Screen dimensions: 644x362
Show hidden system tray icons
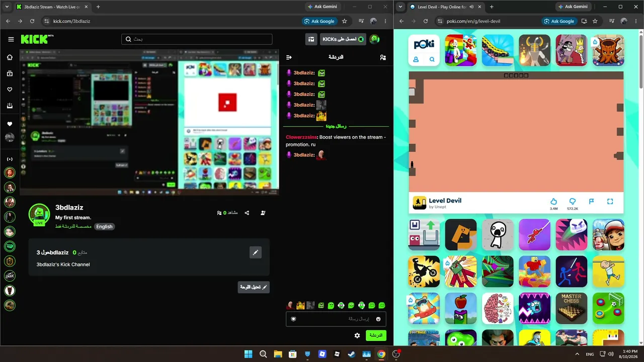pos(577,354)
